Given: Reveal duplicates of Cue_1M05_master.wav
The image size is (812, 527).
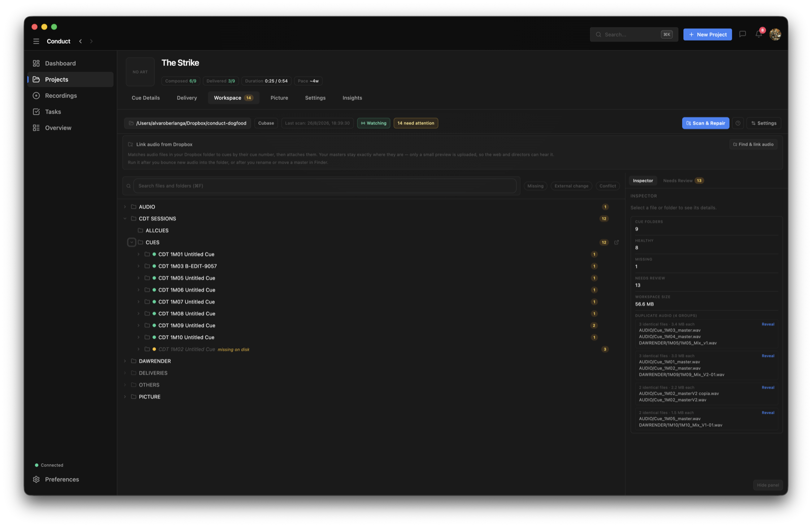Looking at the screenshot, I should pyautogui.click(x=768, y=413).
